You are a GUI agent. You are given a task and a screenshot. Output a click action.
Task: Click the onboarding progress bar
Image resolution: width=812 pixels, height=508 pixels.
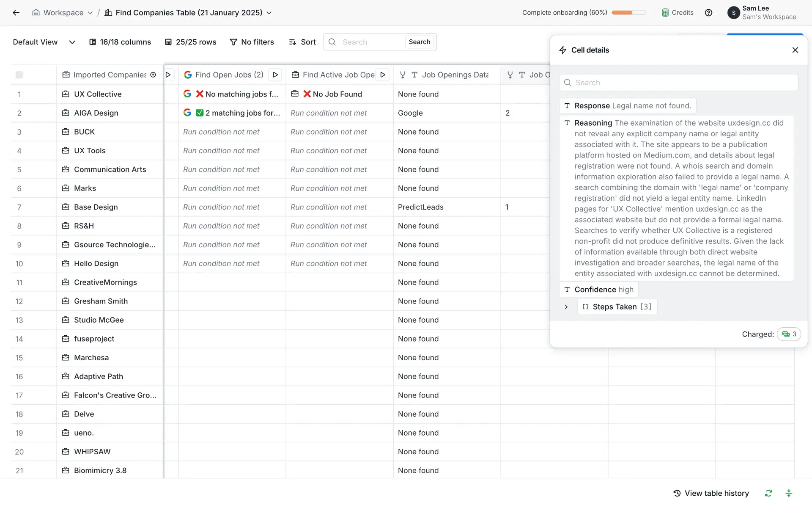pyautogui.click(x=628, y=13)
